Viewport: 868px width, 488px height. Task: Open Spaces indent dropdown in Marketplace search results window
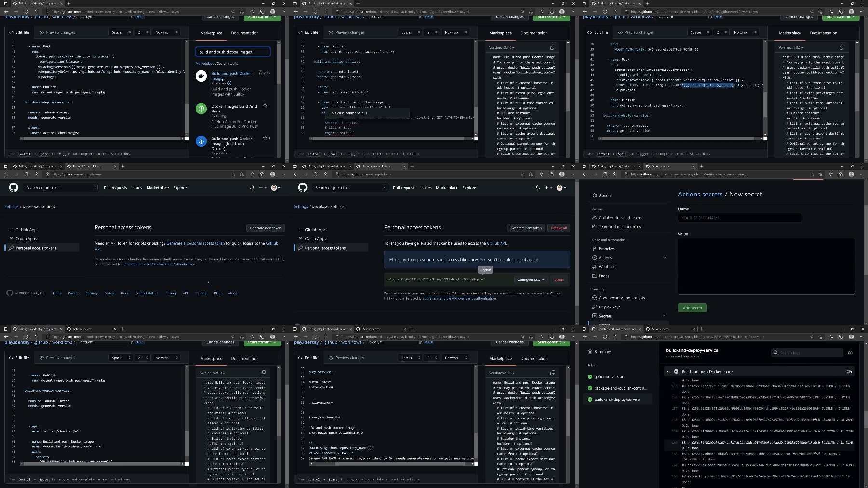[121, 32]
